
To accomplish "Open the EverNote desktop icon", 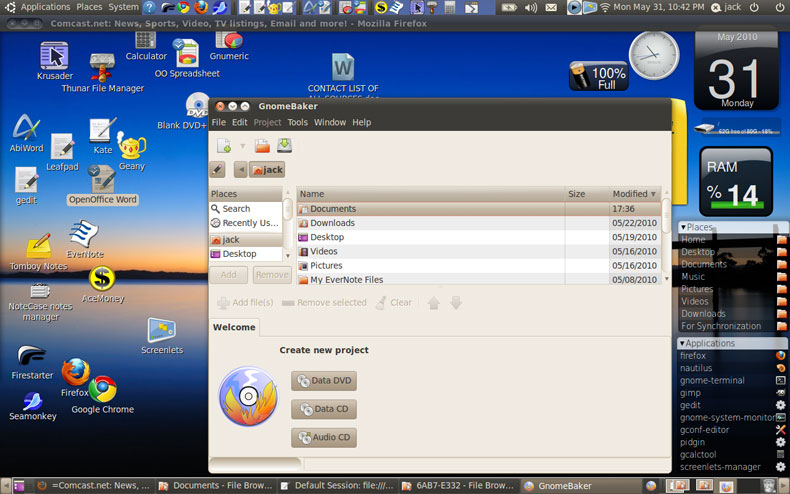I will [x=85, y=239].
